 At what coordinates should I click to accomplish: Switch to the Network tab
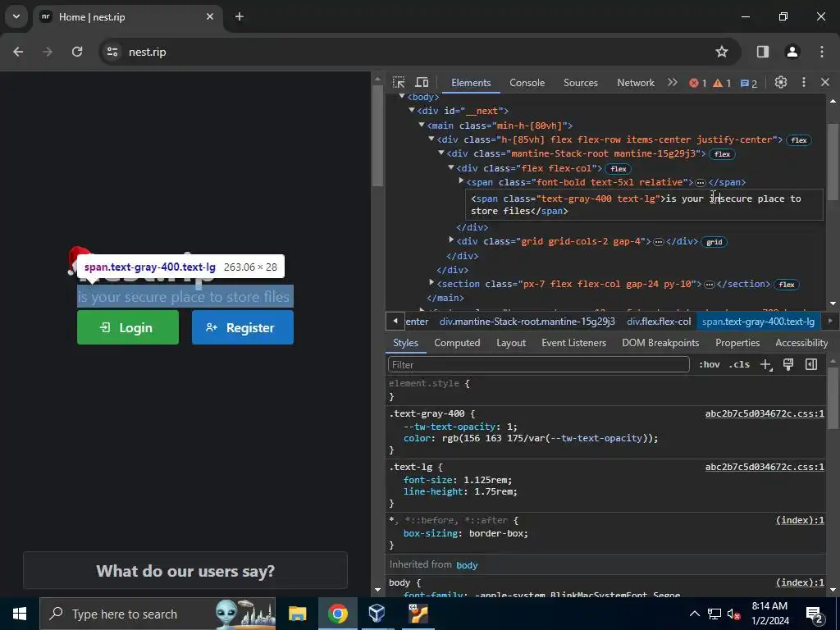click(636, 83)
